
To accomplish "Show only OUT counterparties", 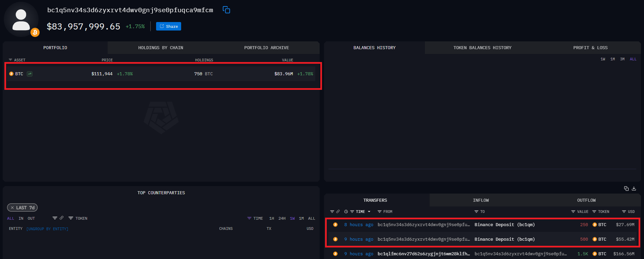I will pos(31,219).
